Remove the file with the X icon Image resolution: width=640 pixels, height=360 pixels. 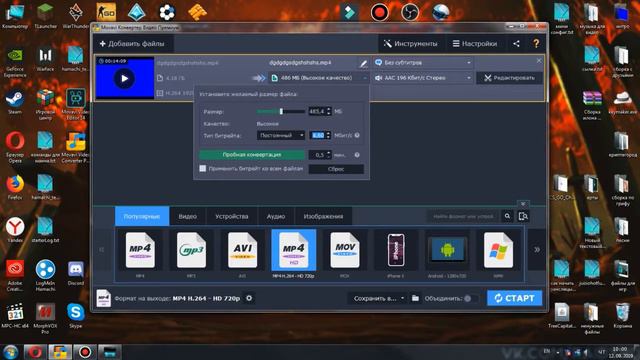point(539,60)
